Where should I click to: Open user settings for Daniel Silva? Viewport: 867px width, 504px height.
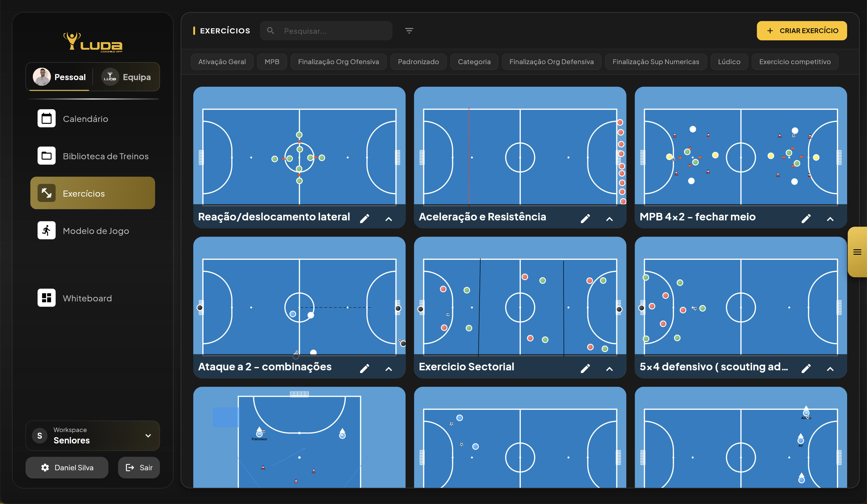tap(67, 468)
